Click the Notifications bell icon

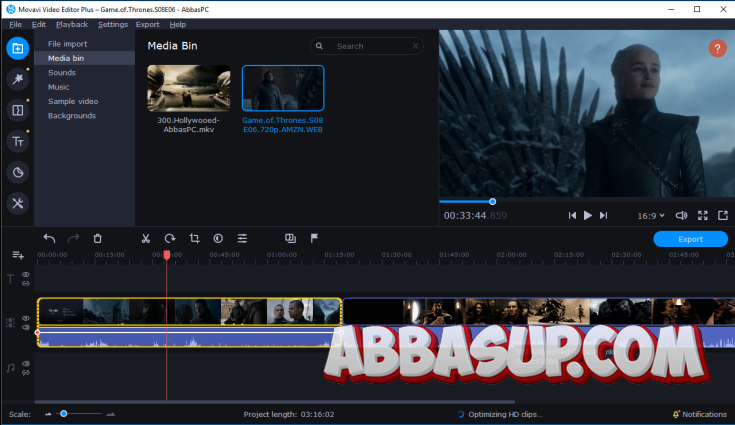pyautogui.click(x=676, y=414)
